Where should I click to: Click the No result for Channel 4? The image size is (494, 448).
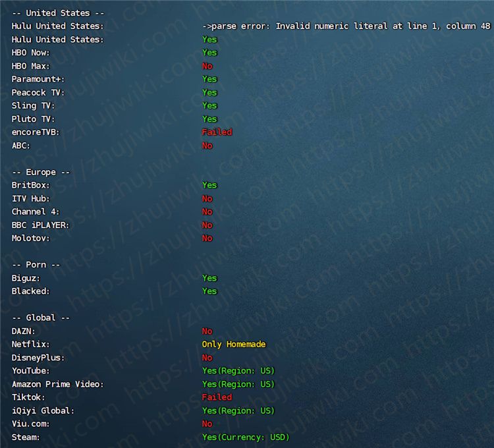point(207,211)
